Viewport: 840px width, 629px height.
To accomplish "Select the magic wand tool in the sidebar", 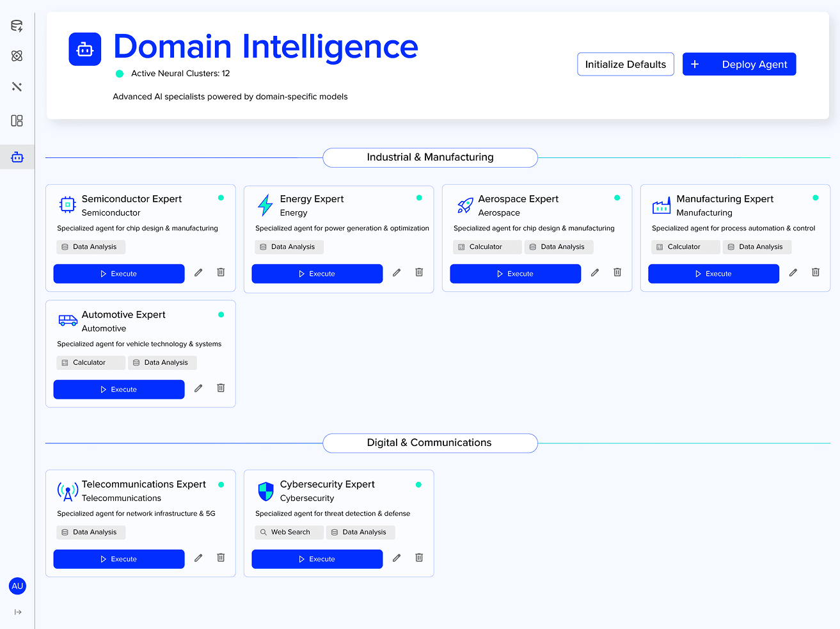I will [17, 86].
